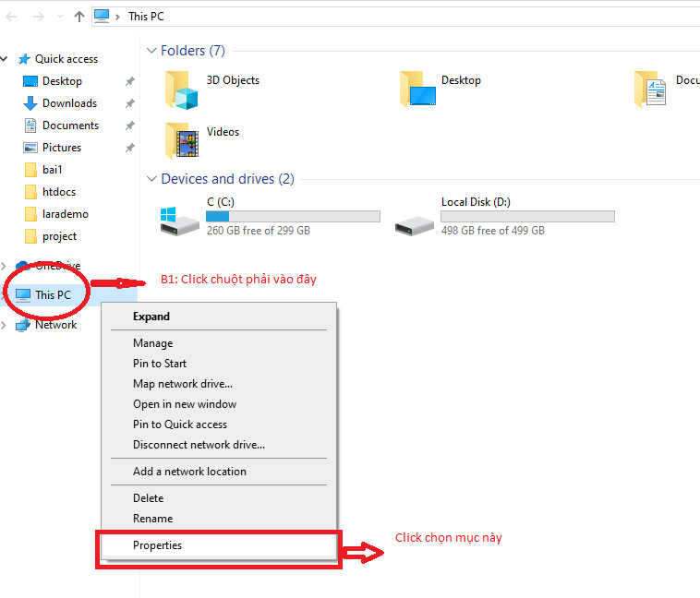The width and height of the screenshot is (700, 598).
Task: Select the Local Disk D drive icon
Action: [x=415, y=225]
